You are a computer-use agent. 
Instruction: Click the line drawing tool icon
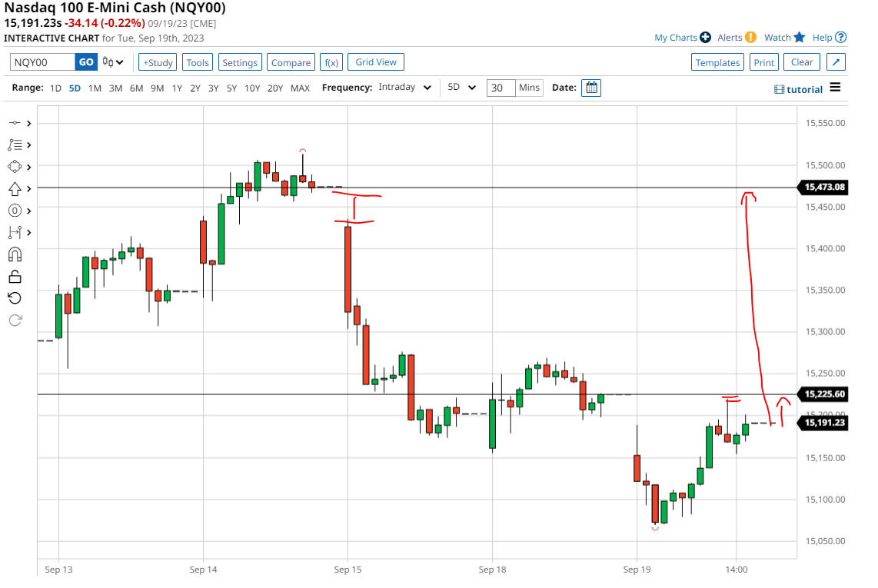[x=15, y=123]
